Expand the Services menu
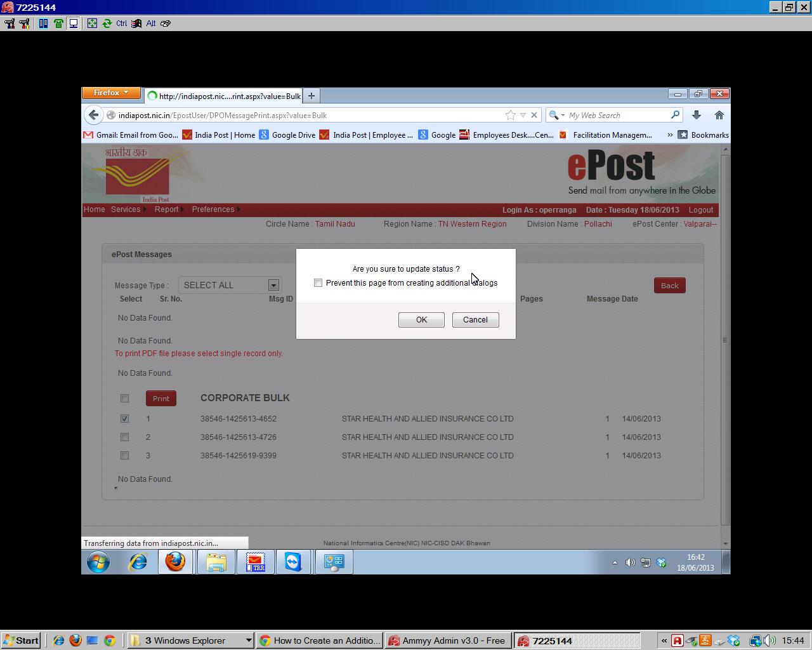The height and width of the screenshot is (650, 812). (125, 209)
